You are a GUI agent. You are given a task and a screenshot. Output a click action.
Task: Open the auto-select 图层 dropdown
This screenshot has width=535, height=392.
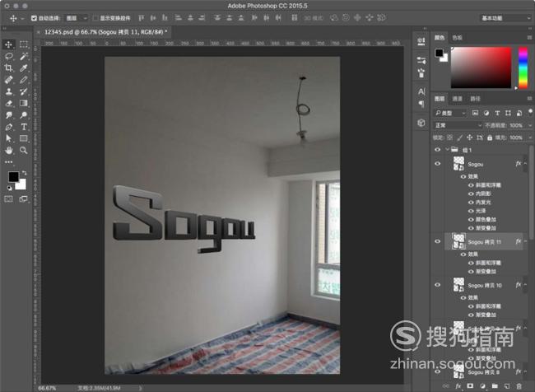coord(77,18)
